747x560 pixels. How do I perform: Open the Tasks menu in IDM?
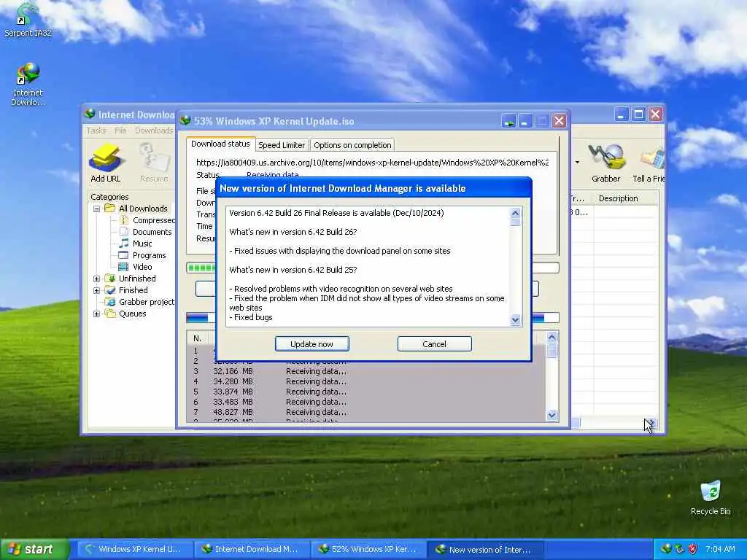(x=96, y=131)
